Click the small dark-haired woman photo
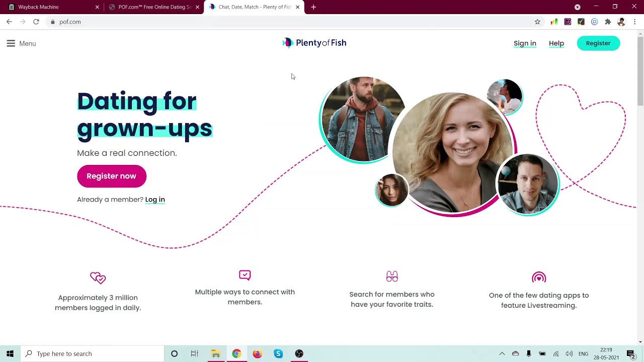The image size is (644, 362). pyautogui.click(x=392, y=190)
